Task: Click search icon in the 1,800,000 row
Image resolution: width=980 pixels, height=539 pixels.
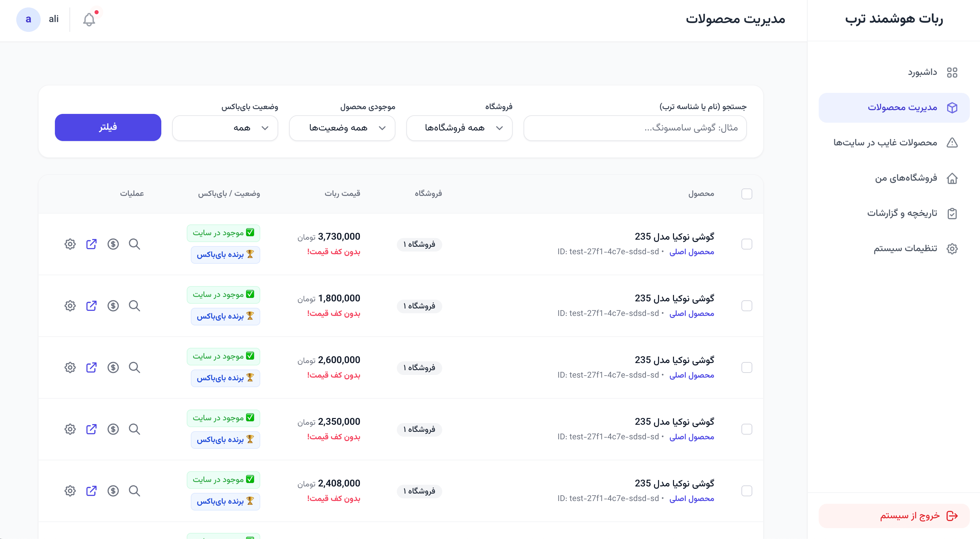Action: click(134, 306)
